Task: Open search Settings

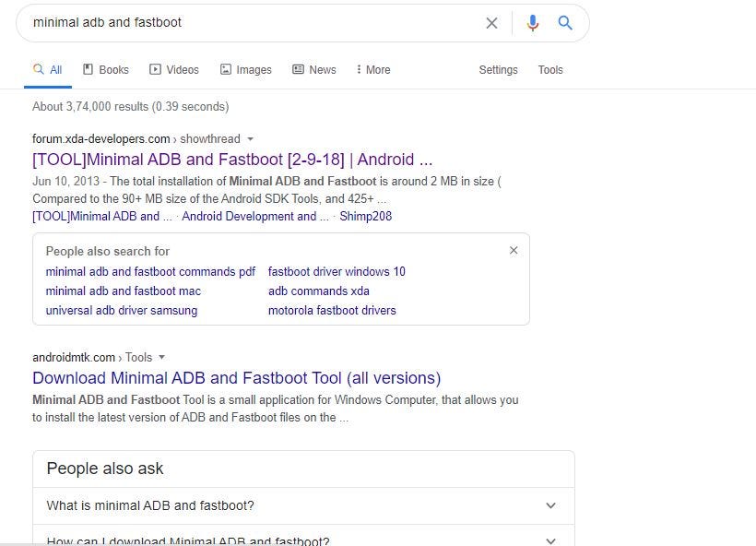Action: (x=498, y=70)
